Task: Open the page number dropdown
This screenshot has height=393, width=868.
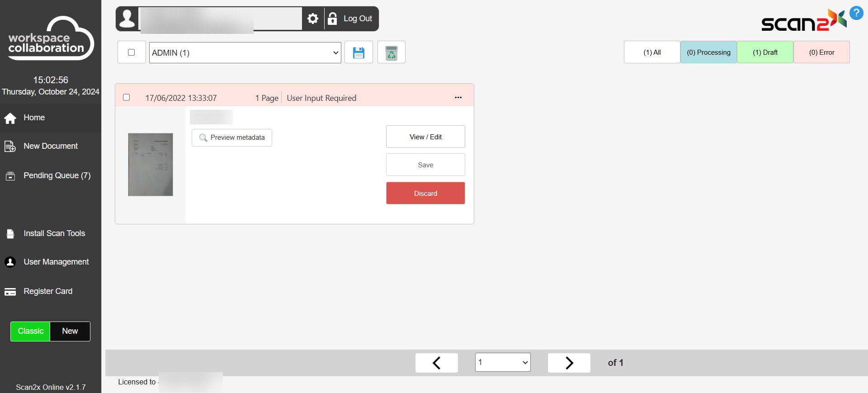Action: tap(503, 362)
